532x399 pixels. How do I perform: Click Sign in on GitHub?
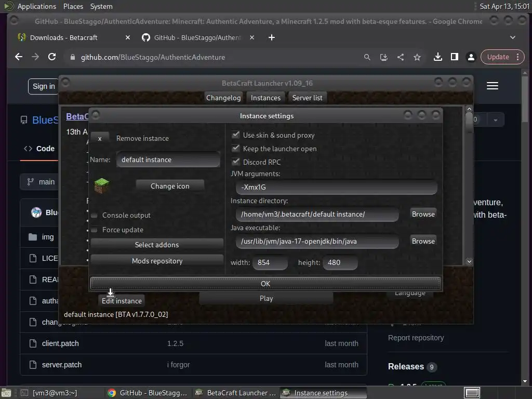point(44,87)
